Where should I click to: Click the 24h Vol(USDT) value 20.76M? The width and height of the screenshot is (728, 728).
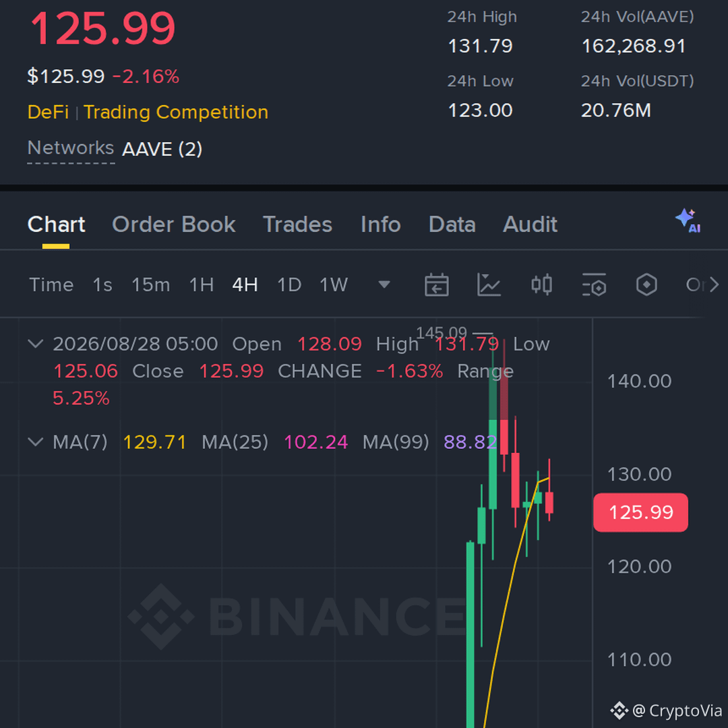click(616, 111)
